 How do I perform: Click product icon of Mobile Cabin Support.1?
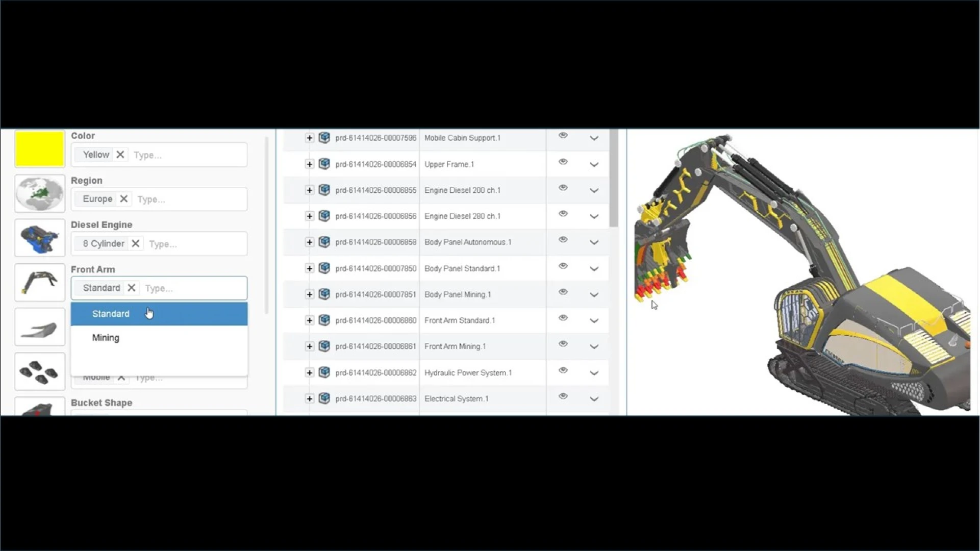[324, 138]
